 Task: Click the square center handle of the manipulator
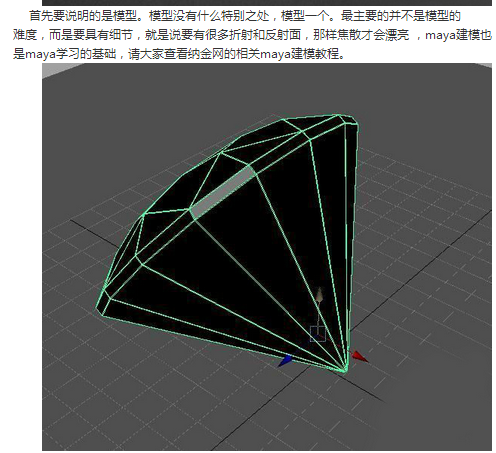click(x=318, y=334)
